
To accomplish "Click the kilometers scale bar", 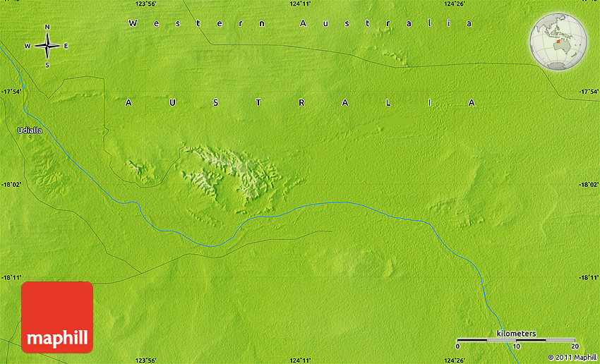I will (516, 340).
